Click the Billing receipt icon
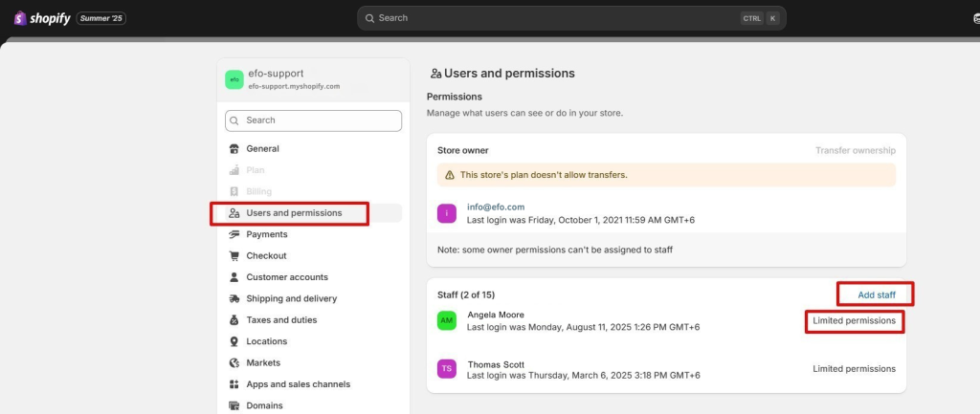This screenshot has height=414, width=980. [x=234, y=191]
